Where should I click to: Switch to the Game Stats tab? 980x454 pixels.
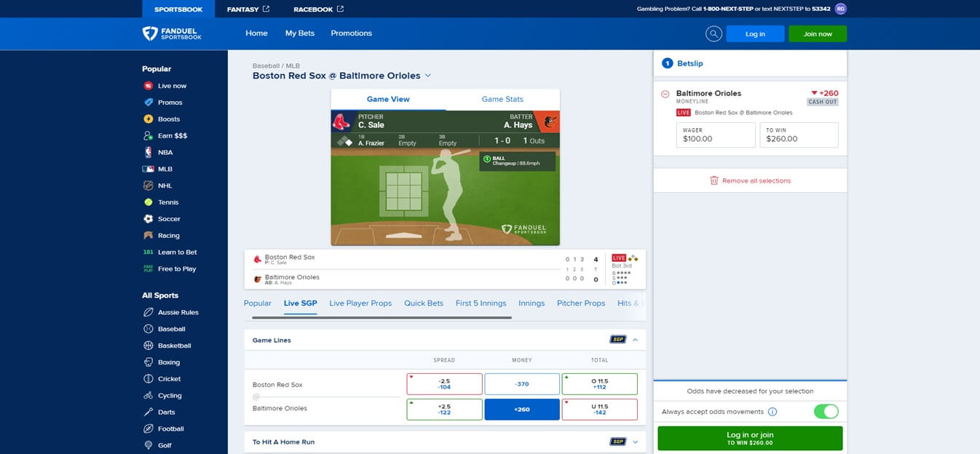pyautogui.click(x=502, y=100)
